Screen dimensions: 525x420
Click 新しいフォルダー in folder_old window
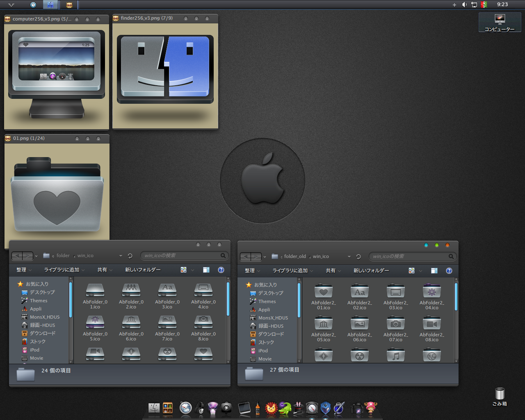tap(371, 271)
